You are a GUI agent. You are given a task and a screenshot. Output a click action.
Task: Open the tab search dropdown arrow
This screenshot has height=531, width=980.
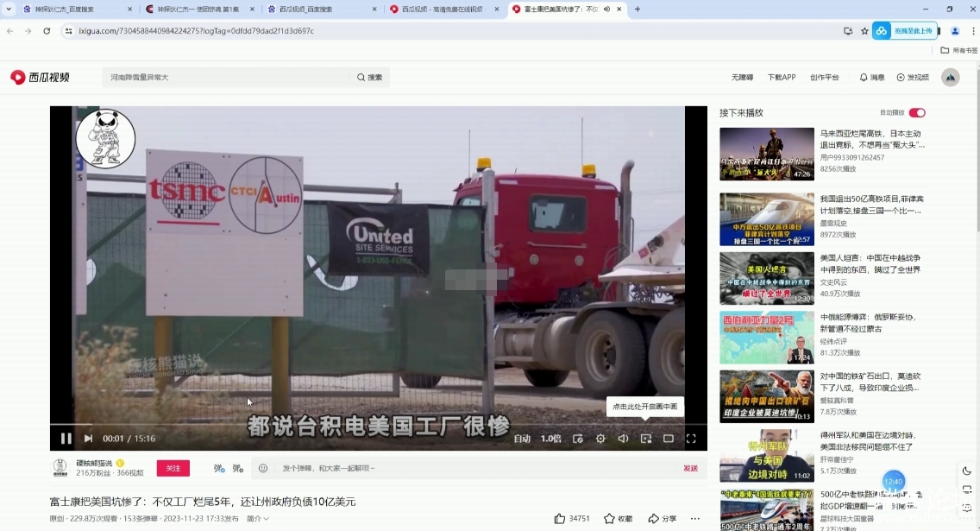8,9
